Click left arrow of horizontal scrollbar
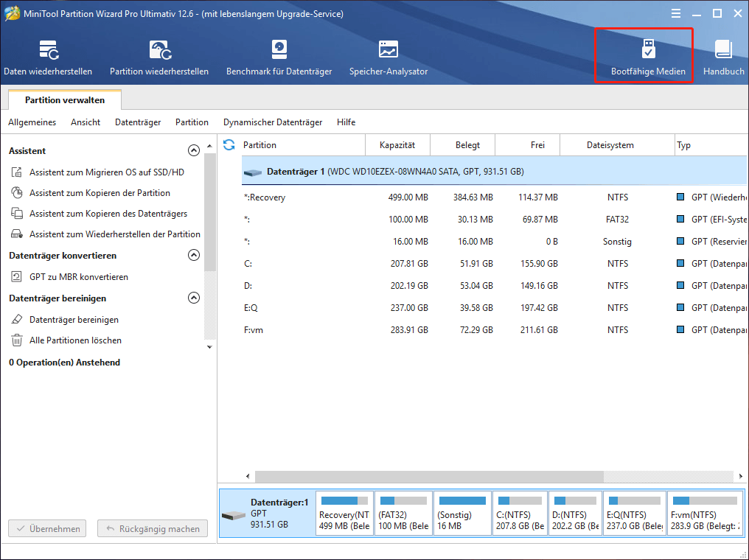 pos(248,476)
